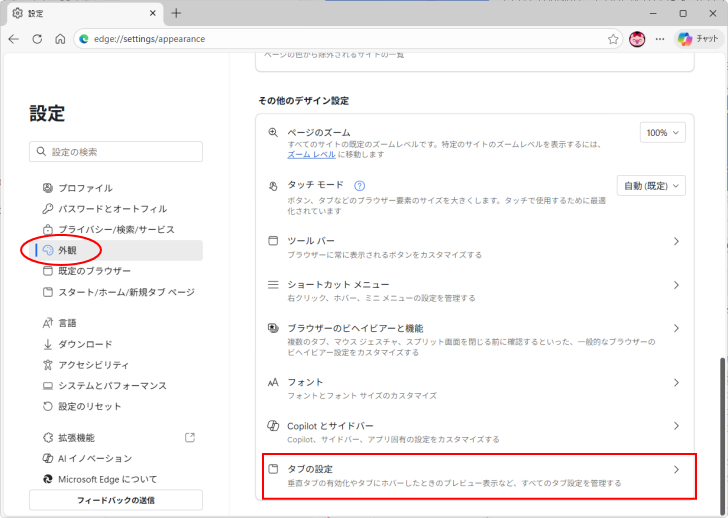Click the パスワードとオートフィル key icon
Viewport: 728px width, 518px height.
click(48, 209)
